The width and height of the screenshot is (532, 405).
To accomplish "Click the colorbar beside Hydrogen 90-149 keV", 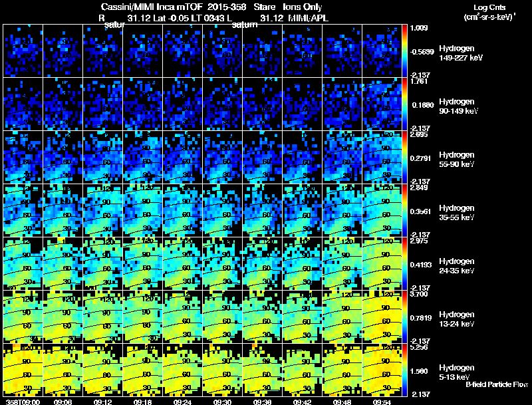I will [x=405, y=104].
